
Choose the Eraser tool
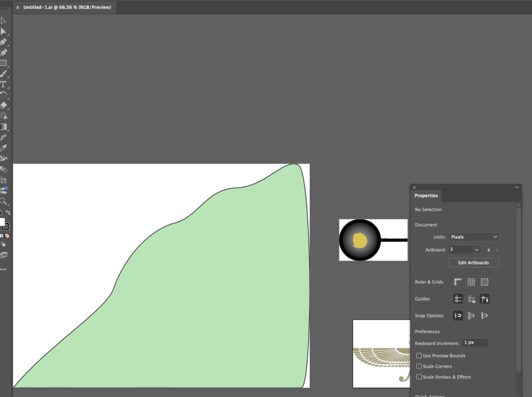[4, 105]
